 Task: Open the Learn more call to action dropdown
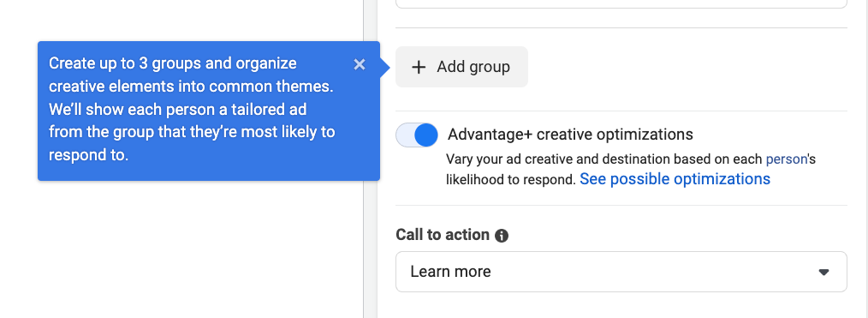point(621,272)
